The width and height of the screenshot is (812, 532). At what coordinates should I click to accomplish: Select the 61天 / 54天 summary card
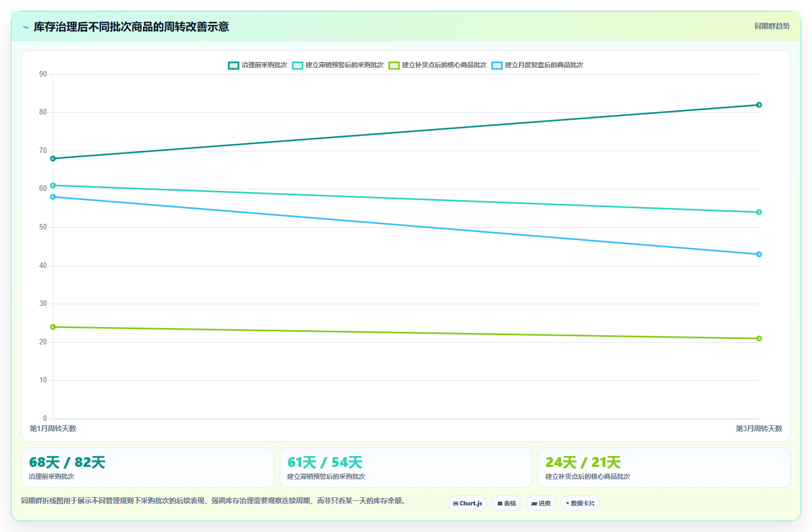click(406, 467)
